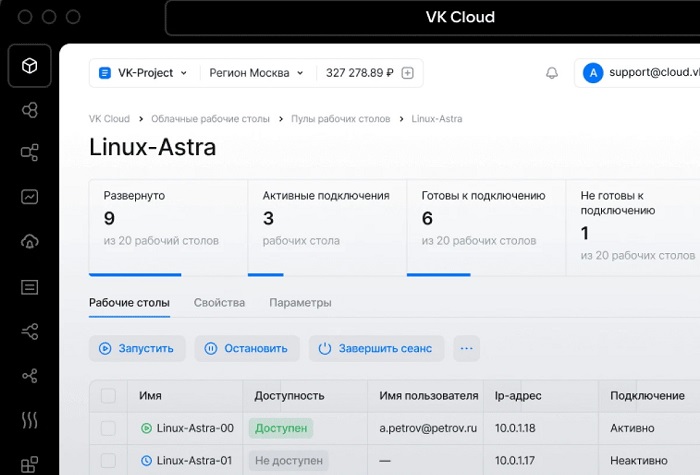
Task: Tick the select-all checkbox in table header
Action: click(108, 396)
